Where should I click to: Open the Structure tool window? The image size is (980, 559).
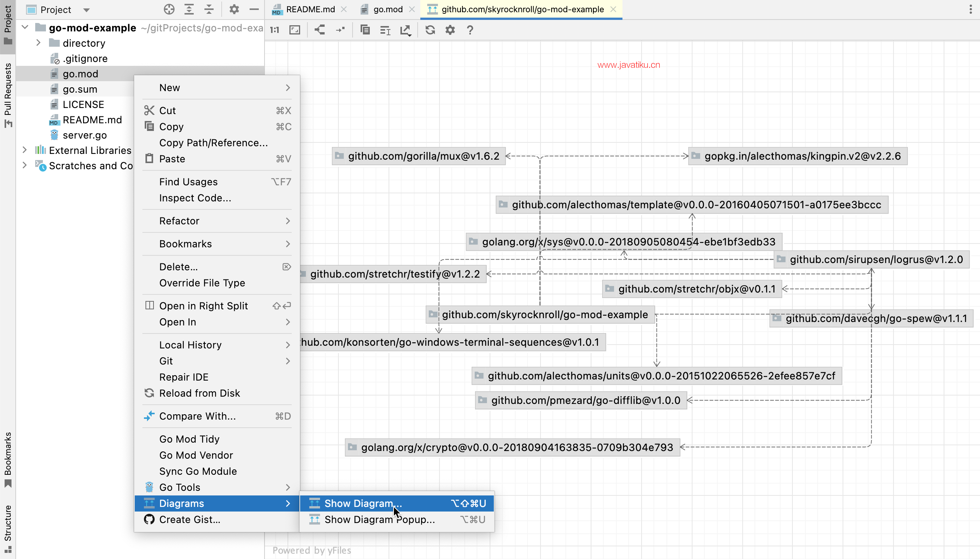(8, 529)
